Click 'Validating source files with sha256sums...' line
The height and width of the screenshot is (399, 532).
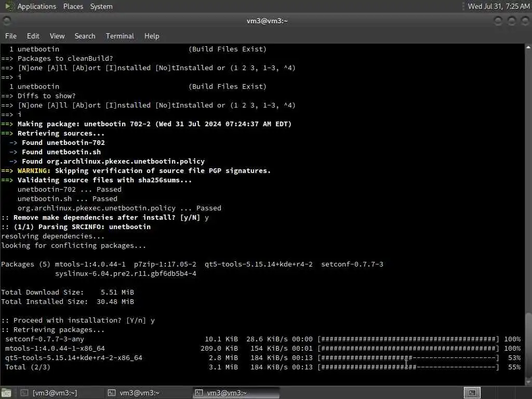click(x=96, y=180)
